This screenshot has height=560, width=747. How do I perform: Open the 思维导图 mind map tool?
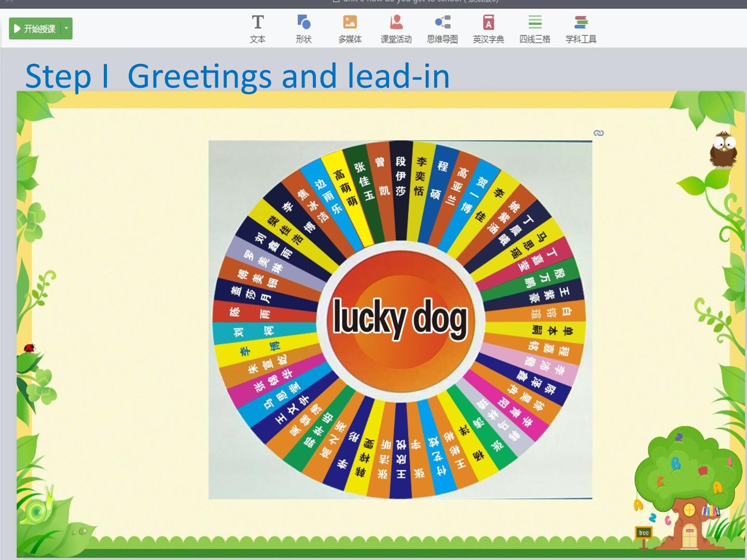click(442, 29)
